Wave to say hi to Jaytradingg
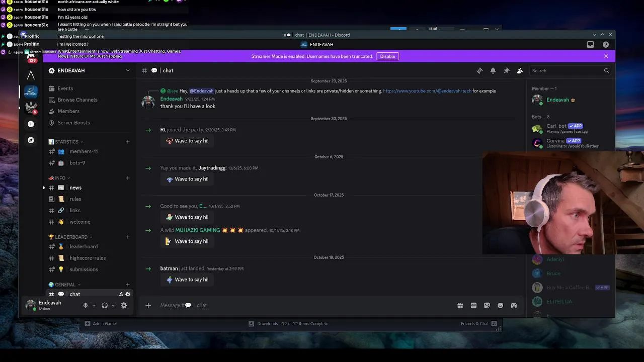The width and height of the screenshot is (644, 362). click(x=187, y=179)
